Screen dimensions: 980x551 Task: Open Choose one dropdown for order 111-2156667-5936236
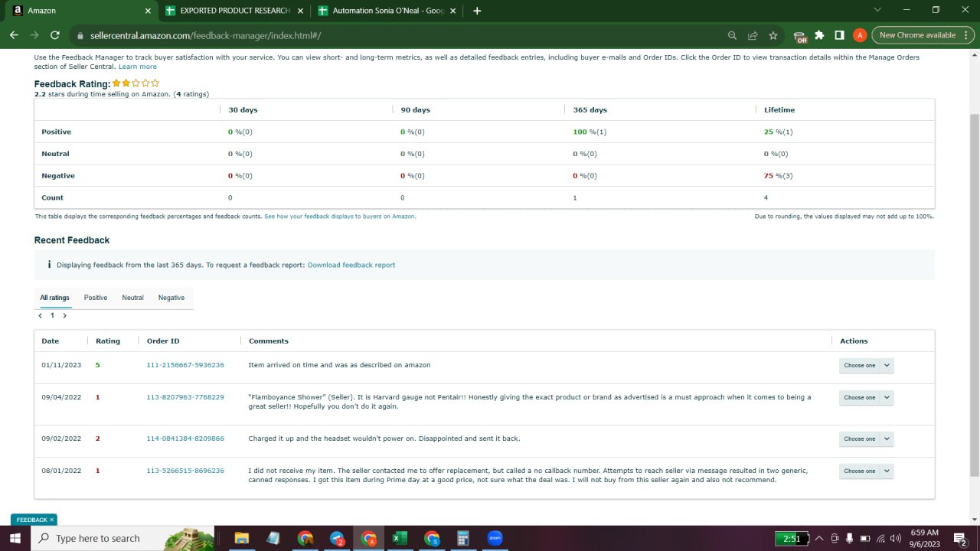click(x=866, y=365)
